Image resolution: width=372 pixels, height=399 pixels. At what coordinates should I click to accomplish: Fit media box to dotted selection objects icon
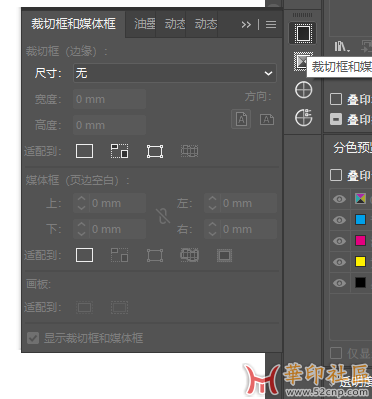pyautogui.click(x=119, y=255)
